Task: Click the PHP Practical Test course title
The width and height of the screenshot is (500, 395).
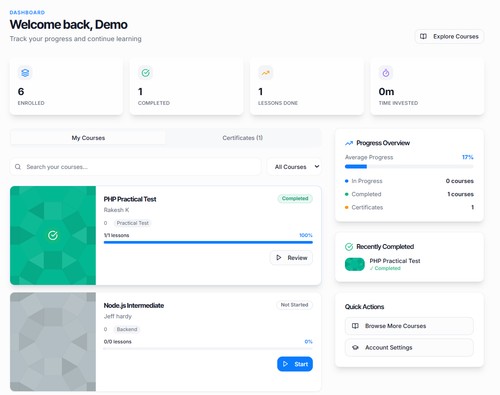Action: pyautogui.click(x=130, y=199)
